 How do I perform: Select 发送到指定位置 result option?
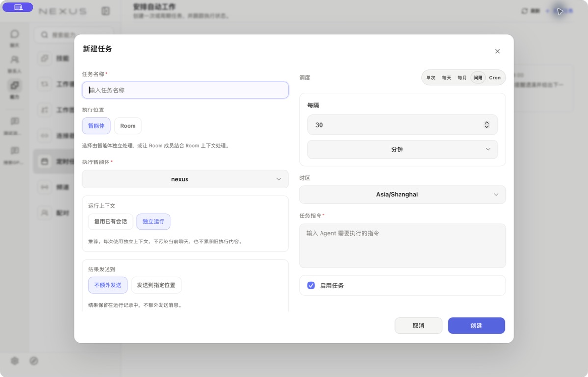click(x=156, y=285)
